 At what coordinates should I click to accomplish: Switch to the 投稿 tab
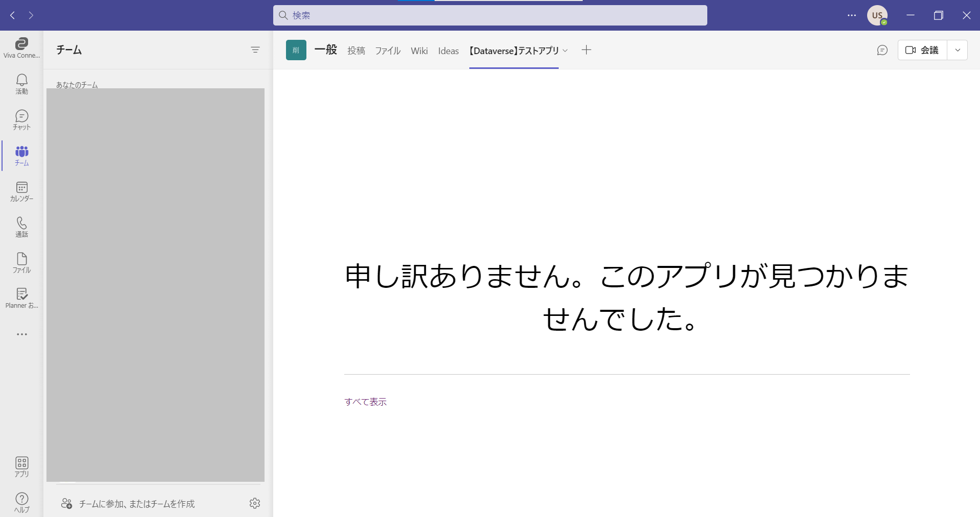click(356, 51)
